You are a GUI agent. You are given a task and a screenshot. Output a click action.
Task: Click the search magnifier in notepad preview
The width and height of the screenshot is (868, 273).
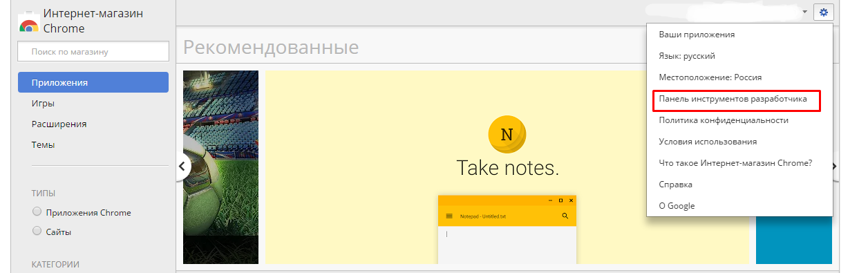point(565,216)
